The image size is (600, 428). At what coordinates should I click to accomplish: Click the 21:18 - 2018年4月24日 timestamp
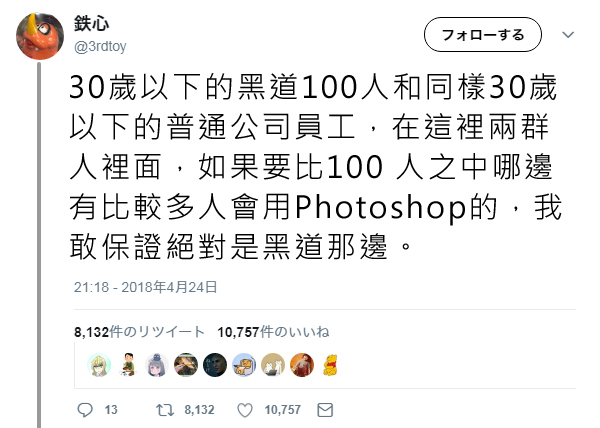pyautogui.click(x=145, y=287)
